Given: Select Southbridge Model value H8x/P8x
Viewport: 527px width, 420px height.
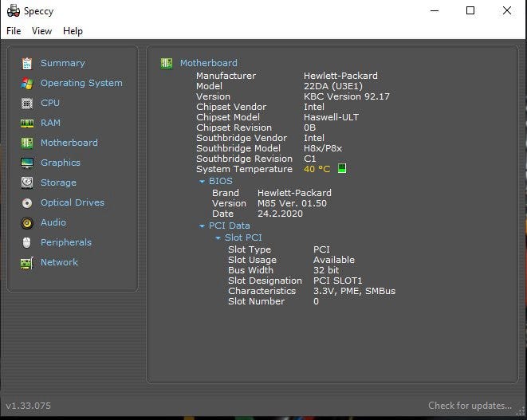Looking at the screenshot, I should pyautogui.click(x=323, y=148).
